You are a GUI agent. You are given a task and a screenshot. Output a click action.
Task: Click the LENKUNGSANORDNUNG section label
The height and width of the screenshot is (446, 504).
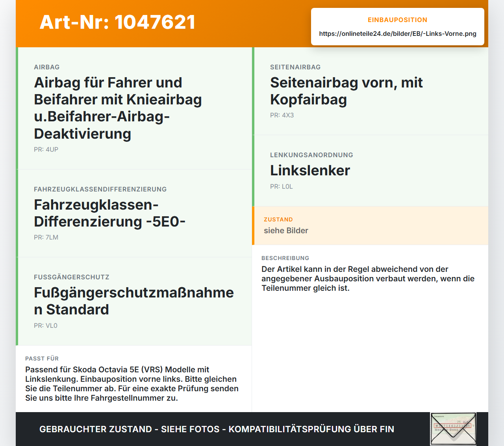pyautogui.click(x=311, y=155)
